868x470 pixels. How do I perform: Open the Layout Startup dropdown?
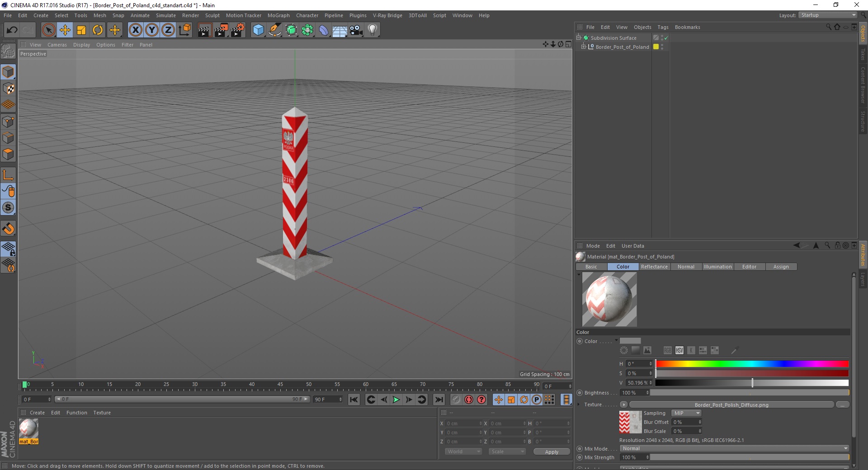coord(828,15)
